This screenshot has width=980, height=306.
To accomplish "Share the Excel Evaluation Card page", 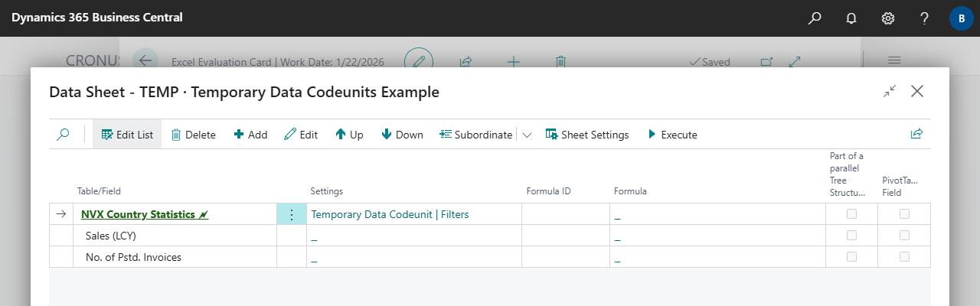I will click(x=465, y=61).
